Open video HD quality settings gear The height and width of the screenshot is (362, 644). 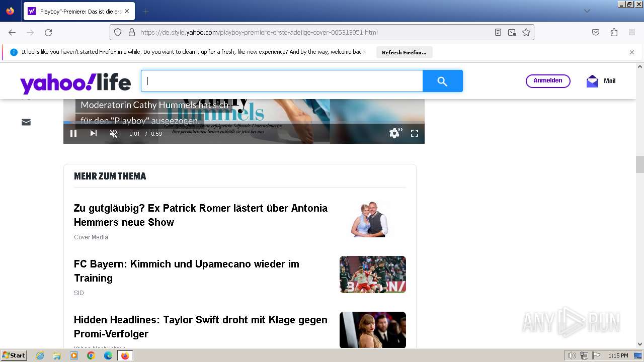point(394,133)
